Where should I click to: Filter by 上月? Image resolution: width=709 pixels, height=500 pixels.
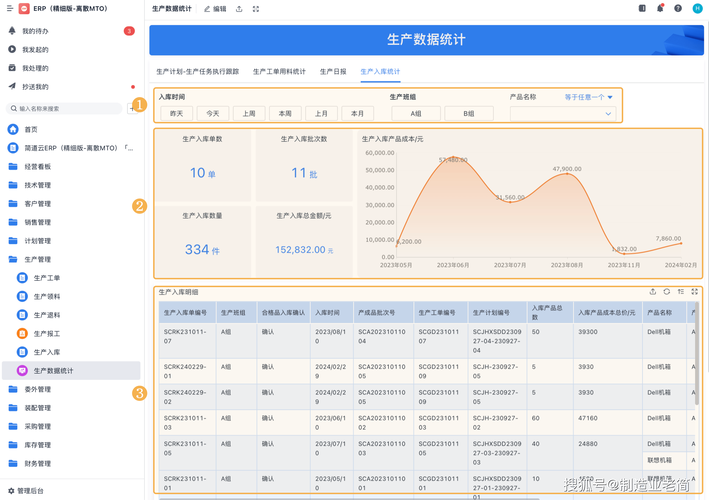[x=321, y=113]
